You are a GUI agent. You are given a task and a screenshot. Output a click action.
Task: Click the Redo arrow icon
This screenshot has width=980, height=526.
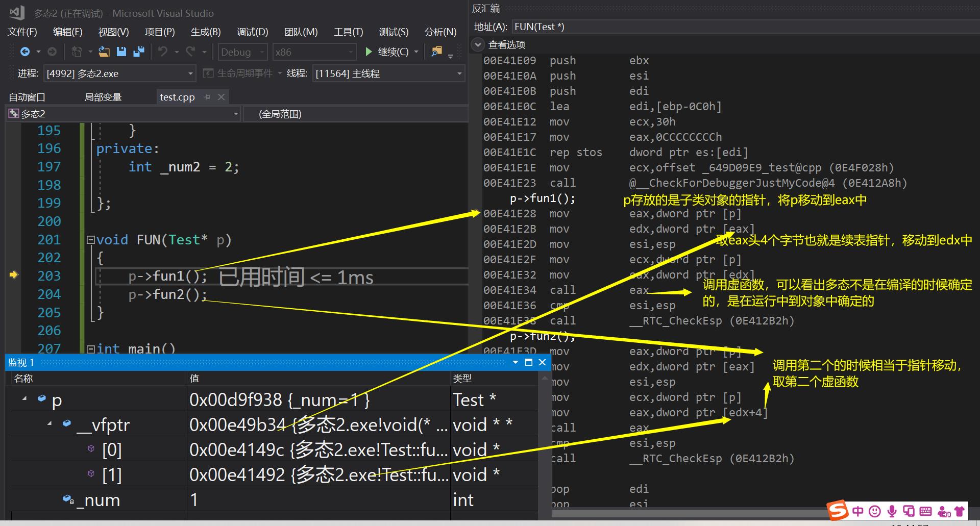pyautogui.click(x=190, y=52)
